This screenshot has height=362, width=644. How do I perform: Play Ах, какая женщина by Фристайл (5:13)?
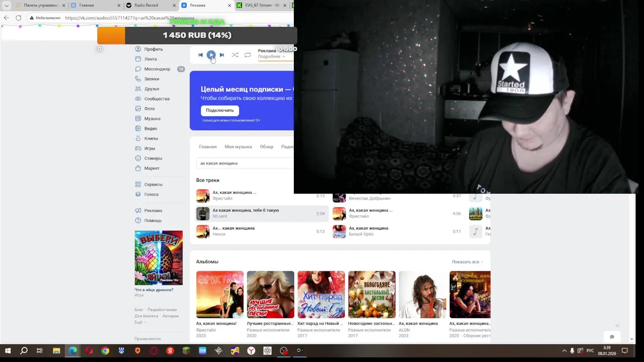(x=262, y=196)
